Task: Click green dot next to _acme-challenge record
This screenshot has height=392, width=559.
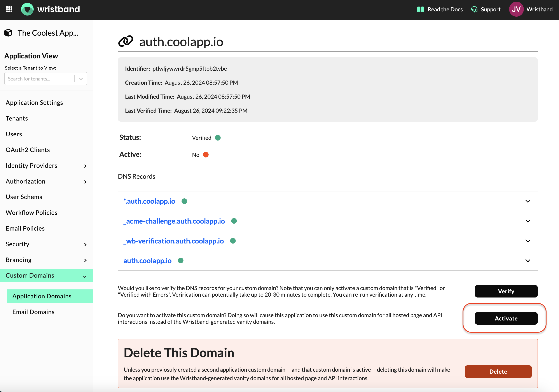Action: 234,221
